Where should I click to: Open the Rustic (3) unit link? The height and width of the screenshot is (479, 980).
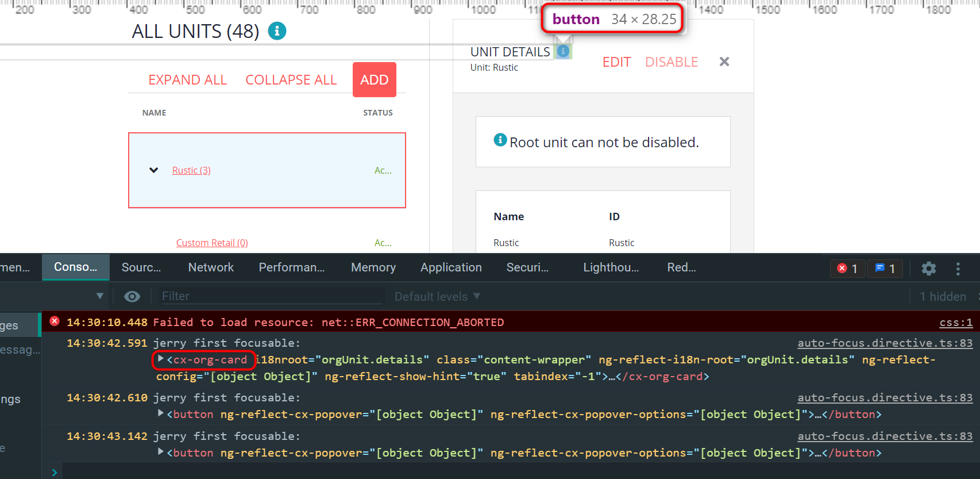click(x=191, y=170)
